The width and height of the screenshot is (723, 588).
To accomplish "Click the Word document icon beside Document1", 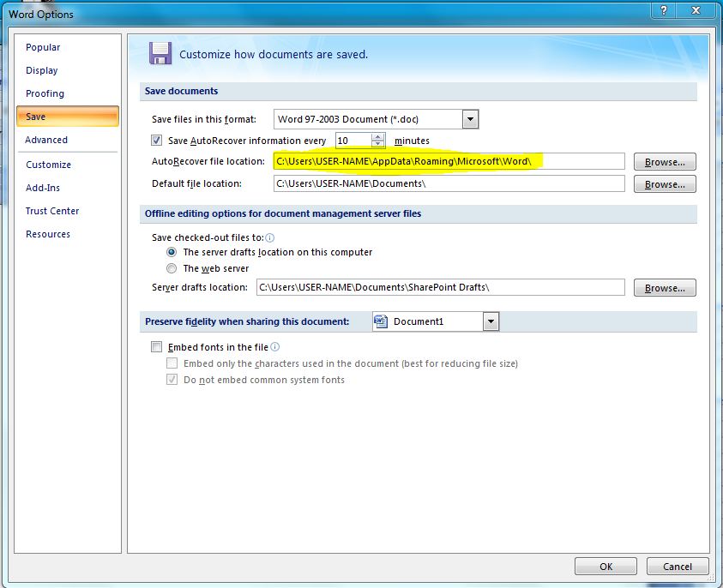I will [x=379, y=321].
